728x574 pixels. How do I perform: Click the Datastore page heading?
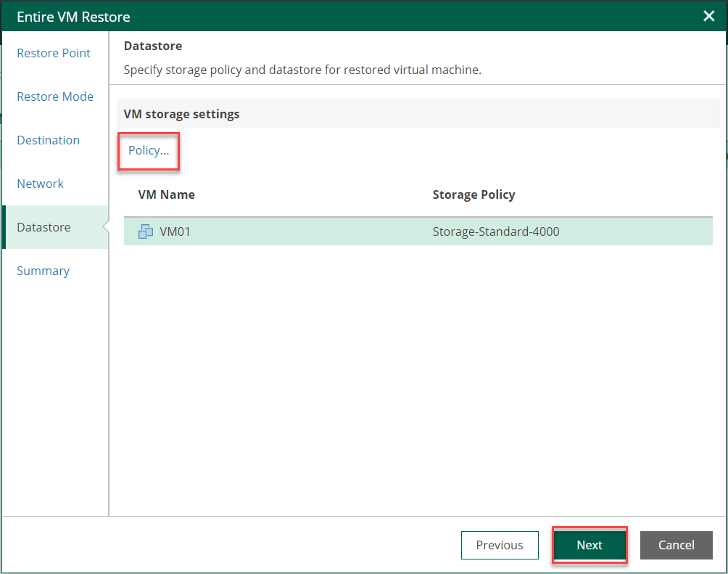tap(153, 46)
